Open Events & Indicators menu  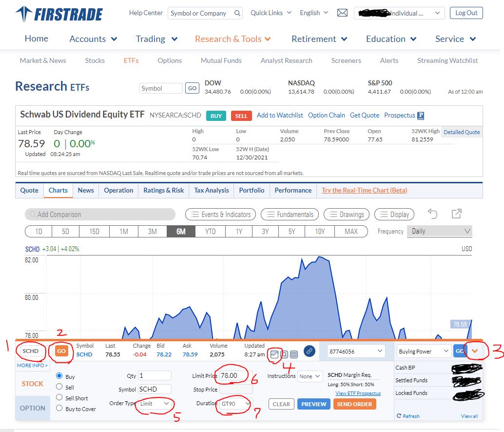click(220, 215)
